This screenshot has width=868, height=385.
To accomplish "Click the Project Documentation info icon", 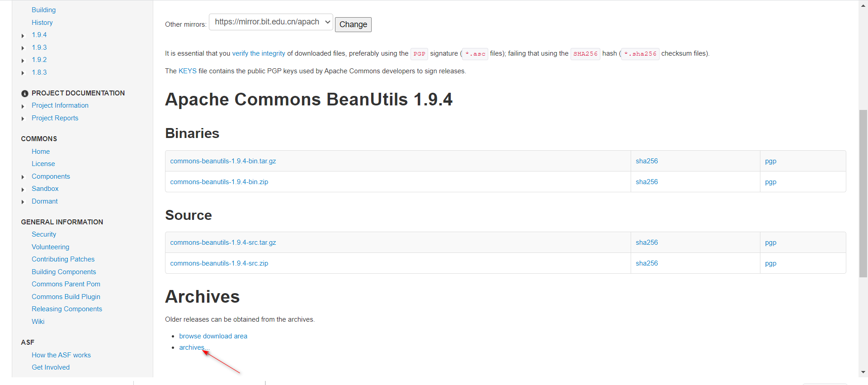I will [x=25, y=94].
